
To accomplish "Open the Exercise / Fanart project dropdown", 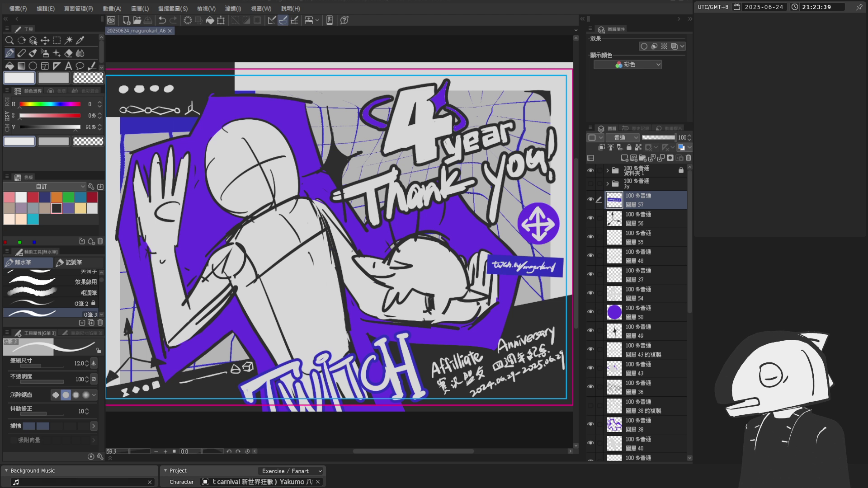I will click(x=291, y=471).
